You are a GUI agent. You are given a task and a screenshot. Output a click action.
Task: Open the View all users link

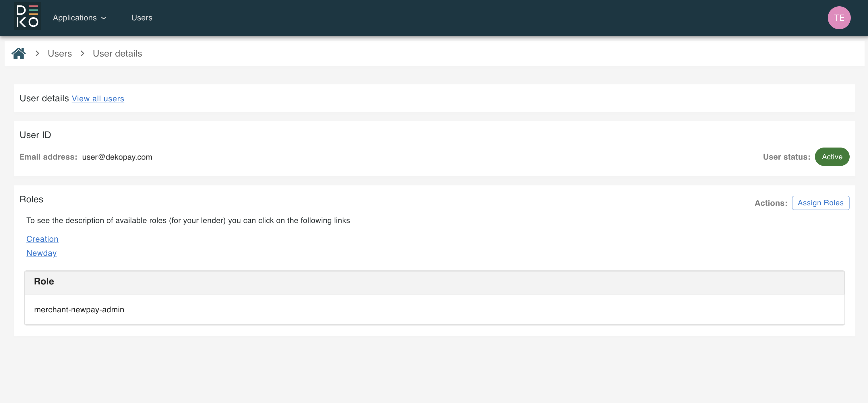point(98,99)
